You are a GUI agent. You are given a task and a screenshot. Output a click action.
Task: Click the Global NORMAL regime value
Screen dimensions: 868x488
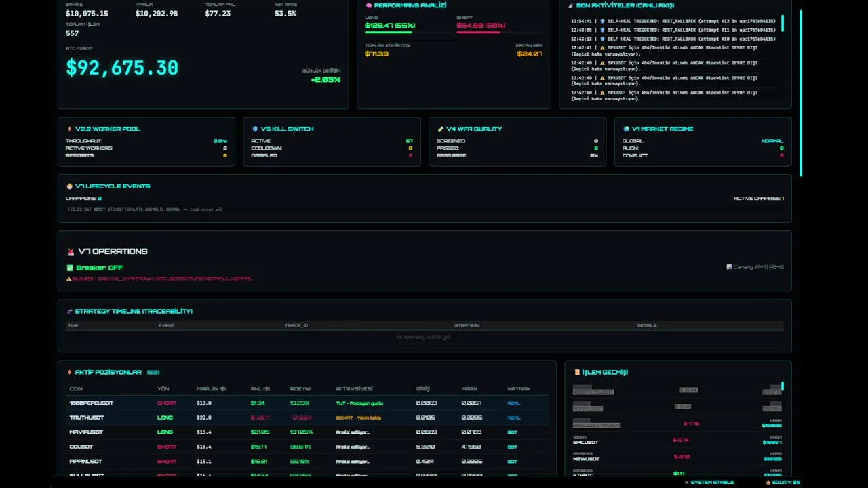pyautogui.click(x=772, y=141)
